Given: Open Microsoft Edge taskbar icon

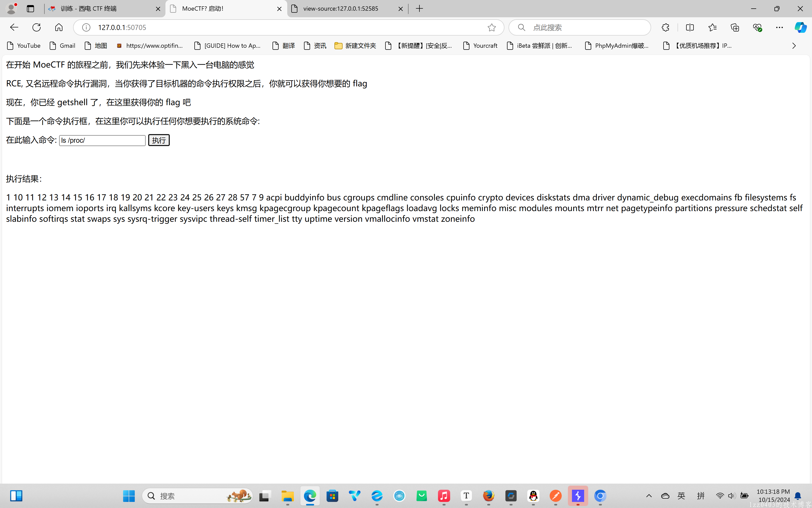Looking at the screenshot, I should point(310,496).
